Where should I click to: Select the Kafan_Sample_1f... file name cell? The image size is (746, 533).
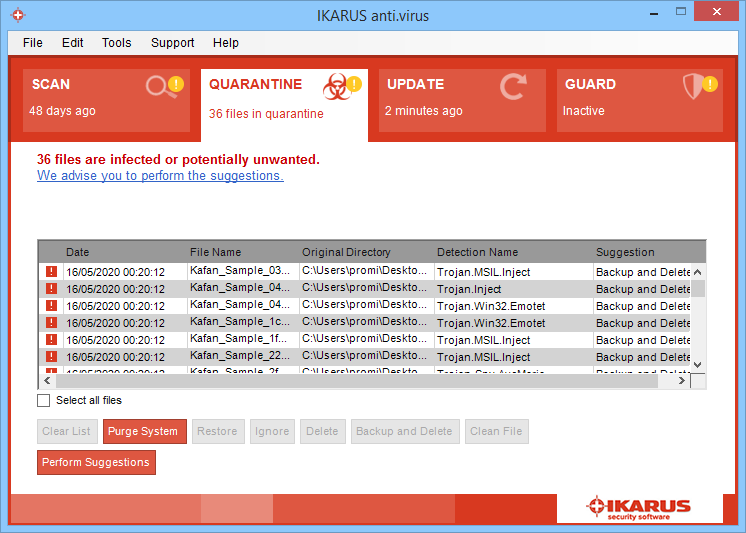coord(243,339)
